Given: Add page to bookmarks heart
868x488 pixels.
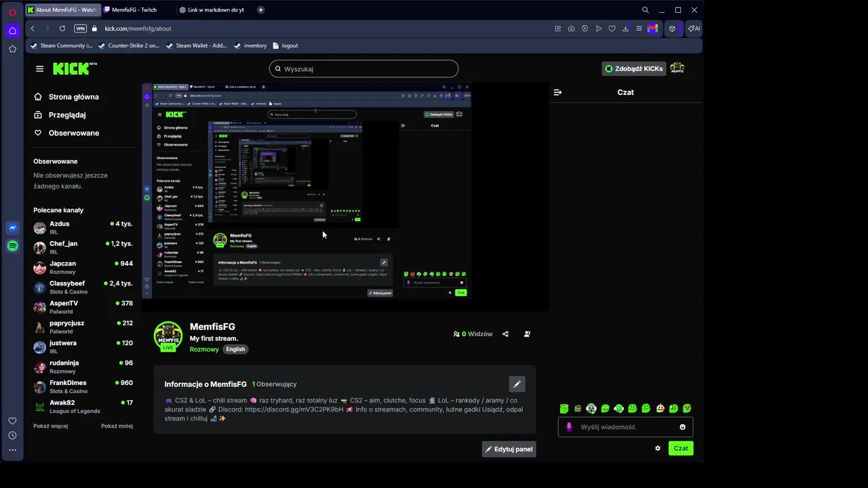Looking at the screenshot, I should point(612,28).
